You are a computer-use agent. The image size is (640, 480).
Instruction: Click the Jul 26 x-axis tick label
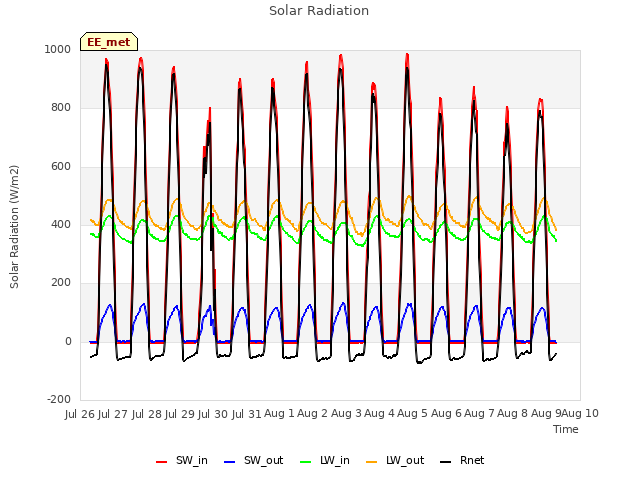80,414
